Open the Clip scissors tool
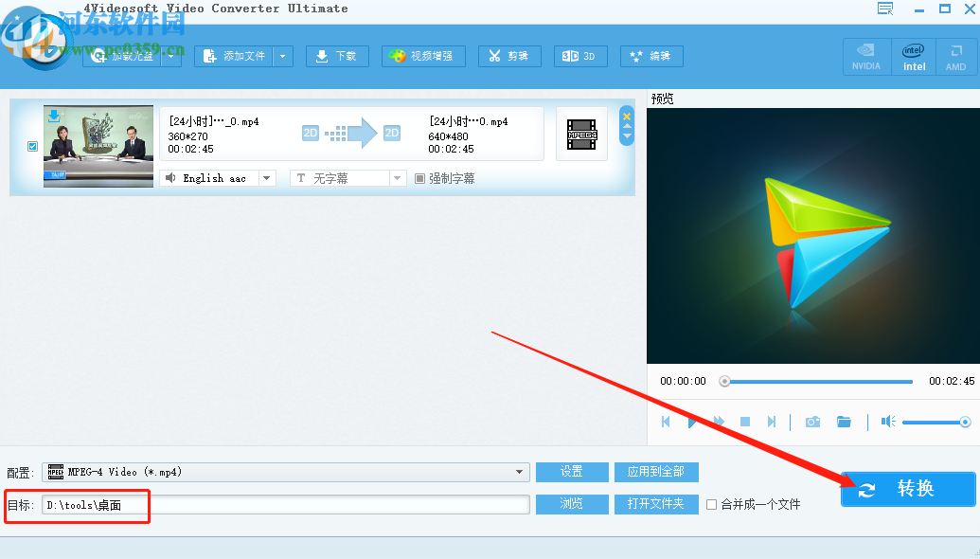 (x=509, y=56)
